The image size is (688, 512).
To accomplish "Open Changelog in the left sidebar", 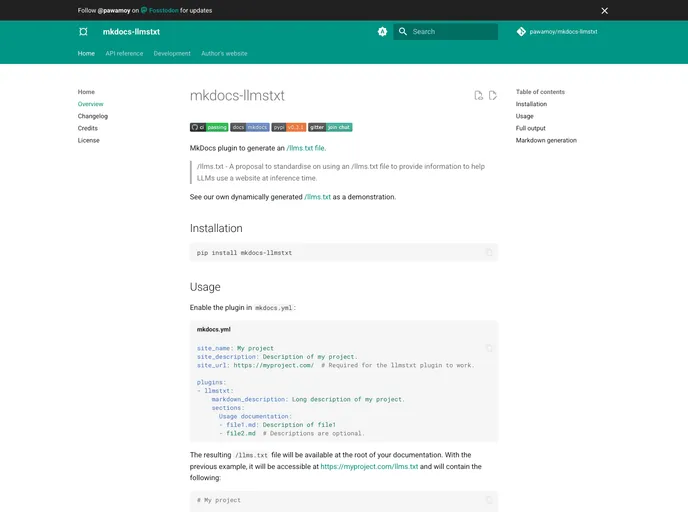I will (x=93, y=116).
